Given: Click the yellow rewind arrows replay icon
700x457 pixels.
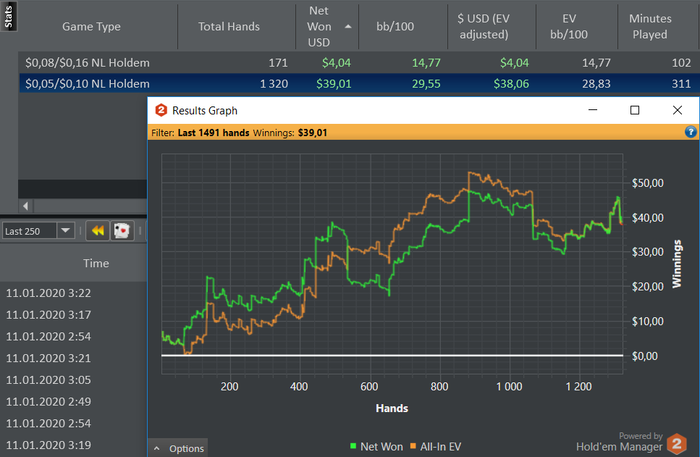Looking at the screenshot, I should point(97,231).
